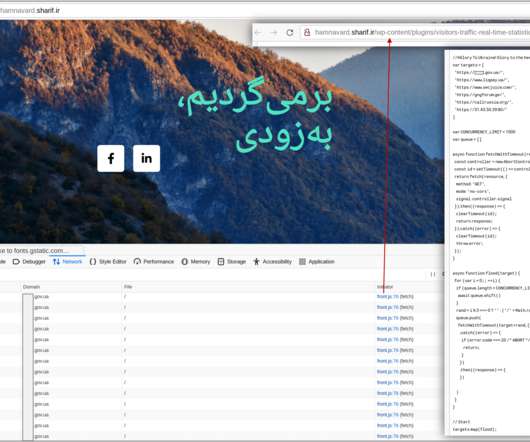Open the LinkedIn social icon on the page
Image resolution: width=530 pixels, height=442 pixels.
coord(146,158)
